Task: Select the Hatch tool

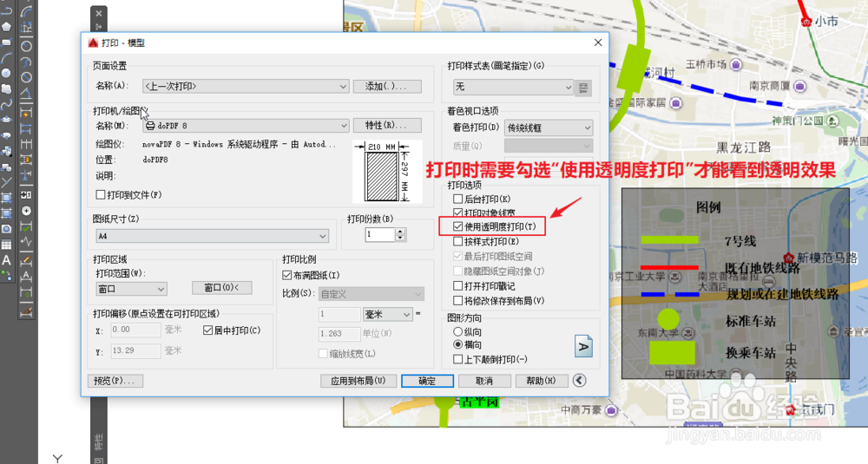Action: click(x=6, y=198)
